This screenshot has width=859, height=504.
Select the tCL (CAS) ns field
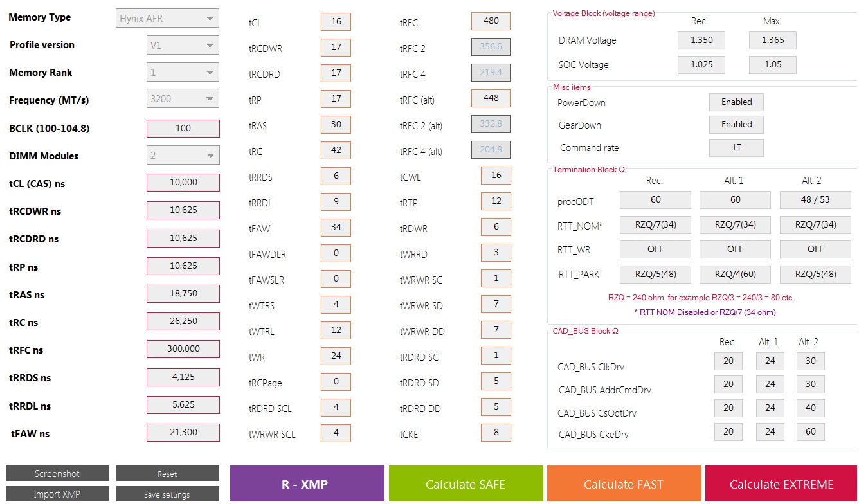pyautogui.click(x=183, y=183)
